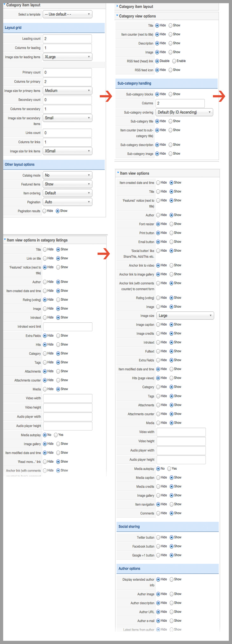
Task: Show the Font resizer in item view
Action: click(x=172, y=224)
